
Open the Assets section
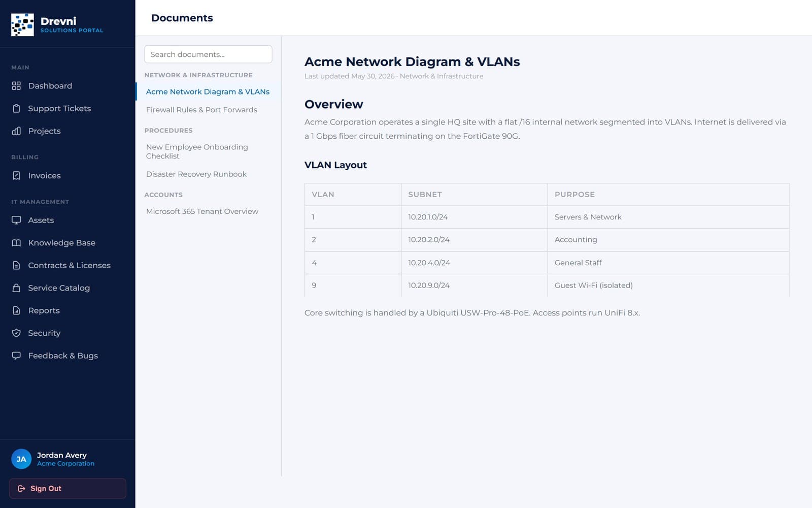(67, 220)
